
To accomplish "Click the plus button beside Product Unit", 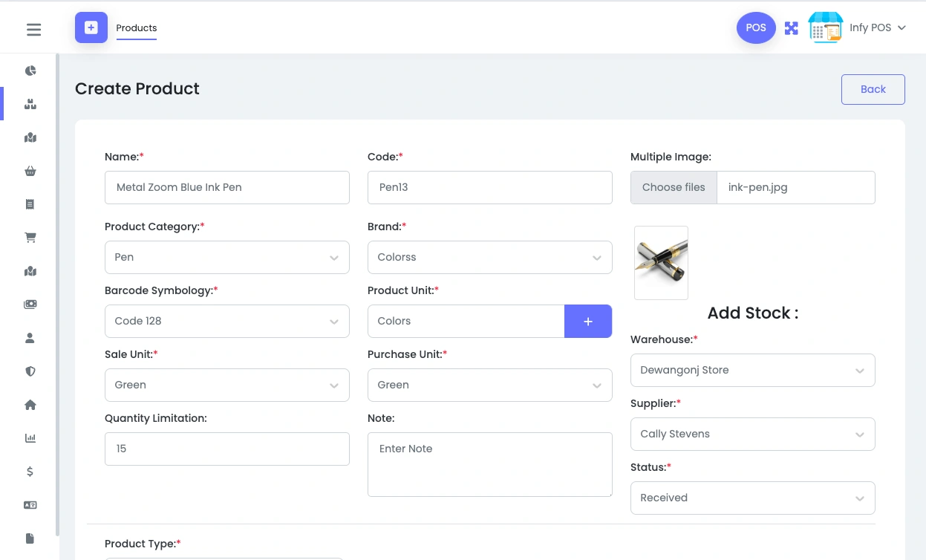I will point(587,321).
